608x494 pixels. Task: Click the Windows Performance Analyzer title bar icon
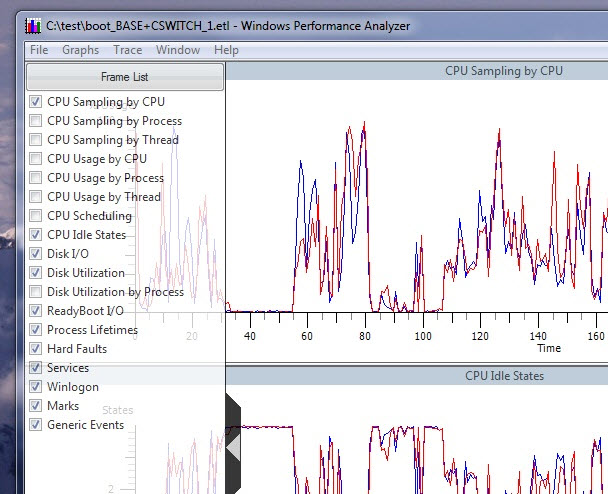click(x=32, y=25)
